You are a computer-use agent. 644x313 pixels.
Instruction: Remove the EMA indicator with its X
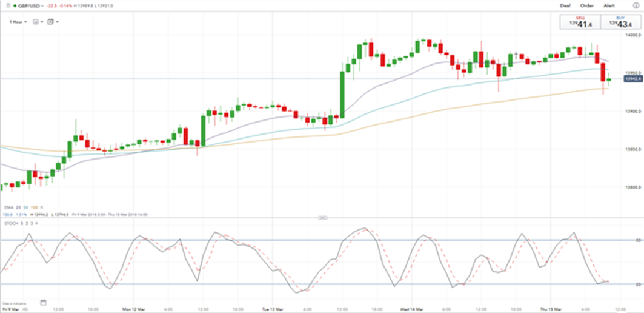coord(41,207)
